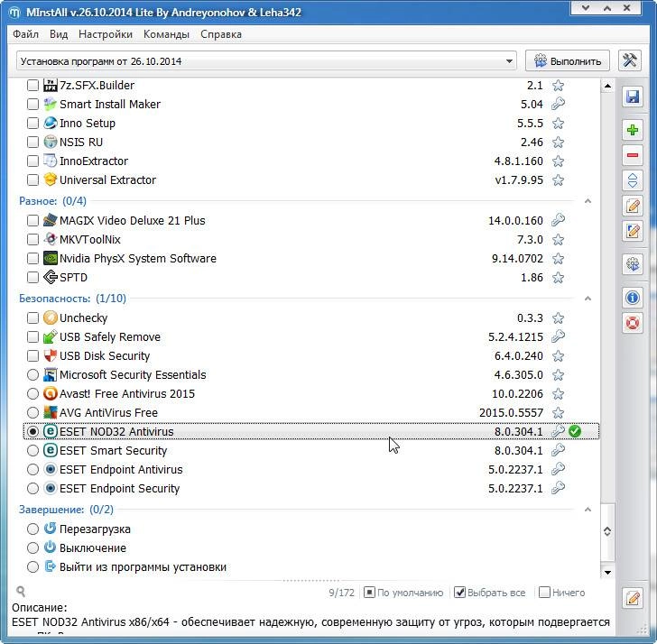
Task: Click the move up/down arrows sidebar icon
Action: (x=633, y=180)
